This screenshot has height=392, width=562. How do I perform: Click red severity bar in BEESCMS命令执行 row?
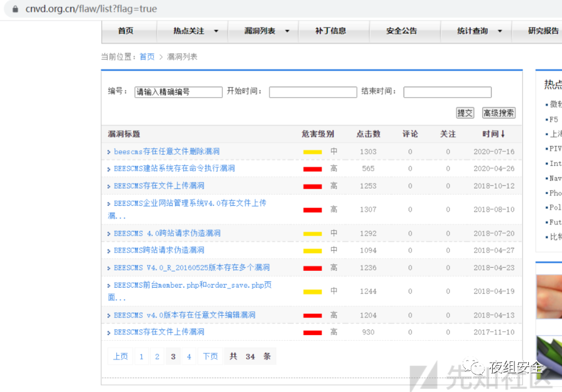[312, 169]
